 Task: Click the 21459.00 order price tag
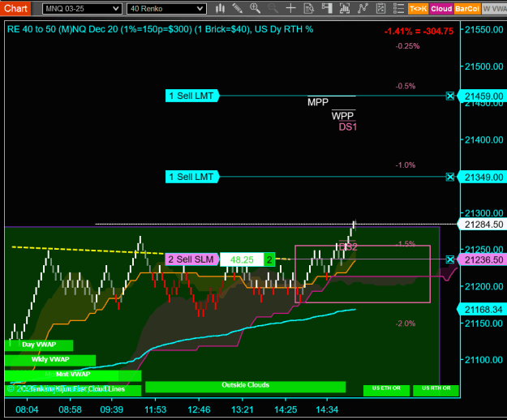(482, 96)
